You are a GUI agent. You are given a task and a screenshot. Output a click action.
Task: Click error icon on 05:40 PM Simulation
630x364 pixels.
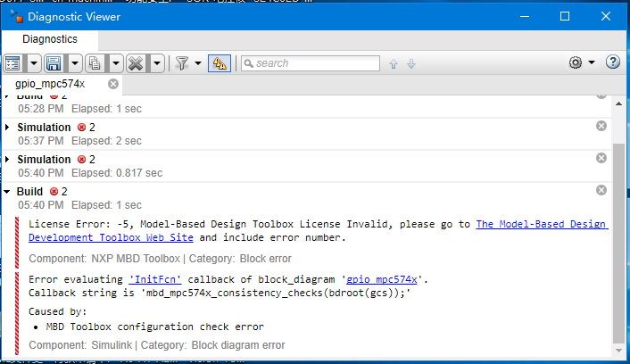(x=81, y=160)
